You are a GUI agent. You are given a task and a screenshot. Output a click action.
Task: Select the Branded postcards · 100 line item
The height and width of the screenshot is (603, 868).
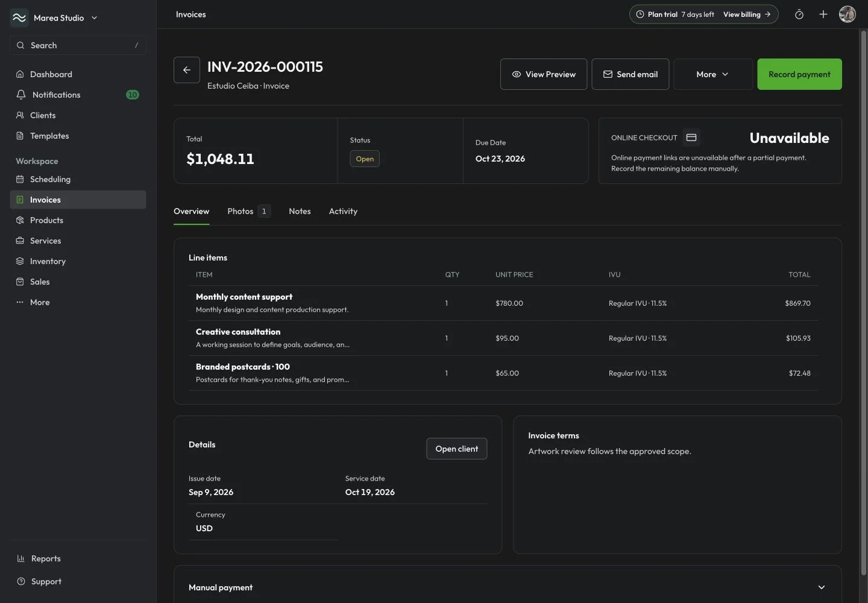503,373
